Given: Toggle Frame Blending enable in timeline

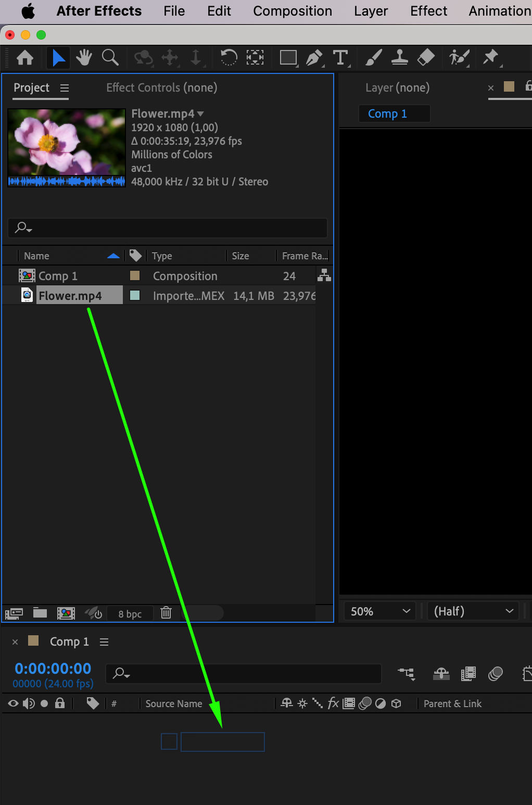Looking at the screenshot, I should tap(468, 674).
